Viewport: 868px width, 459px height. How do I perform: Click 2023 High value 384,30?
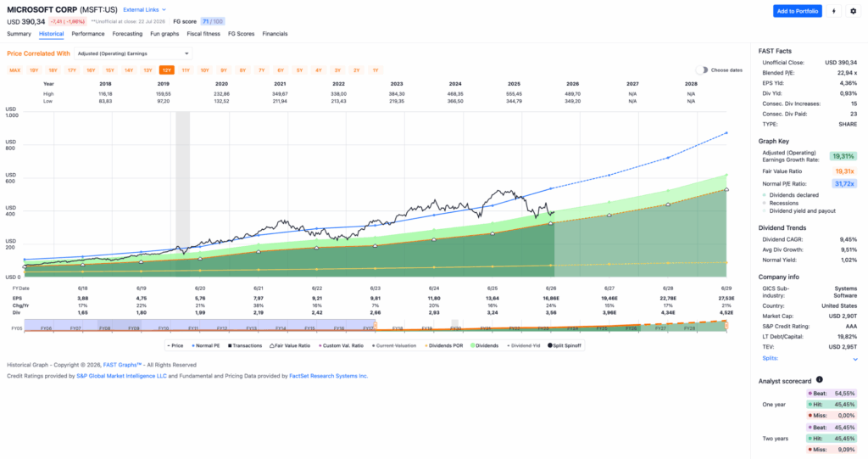tap(397, 94)
